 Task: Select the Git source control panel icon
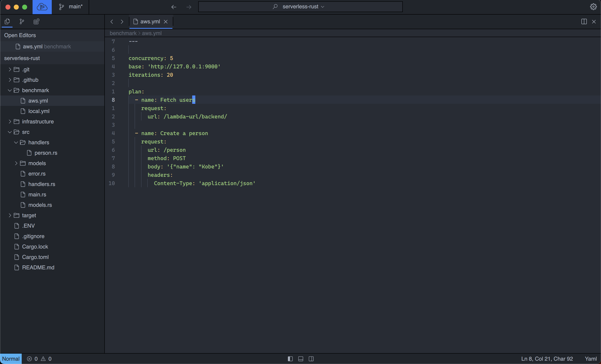(21, 21)
